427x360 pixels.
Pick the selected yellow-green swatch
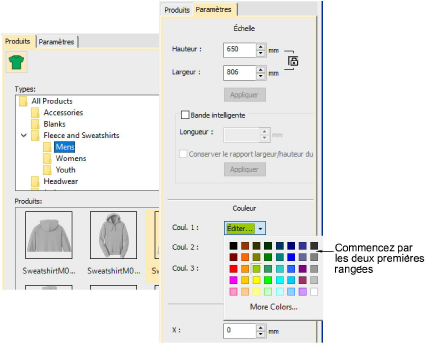256,269
